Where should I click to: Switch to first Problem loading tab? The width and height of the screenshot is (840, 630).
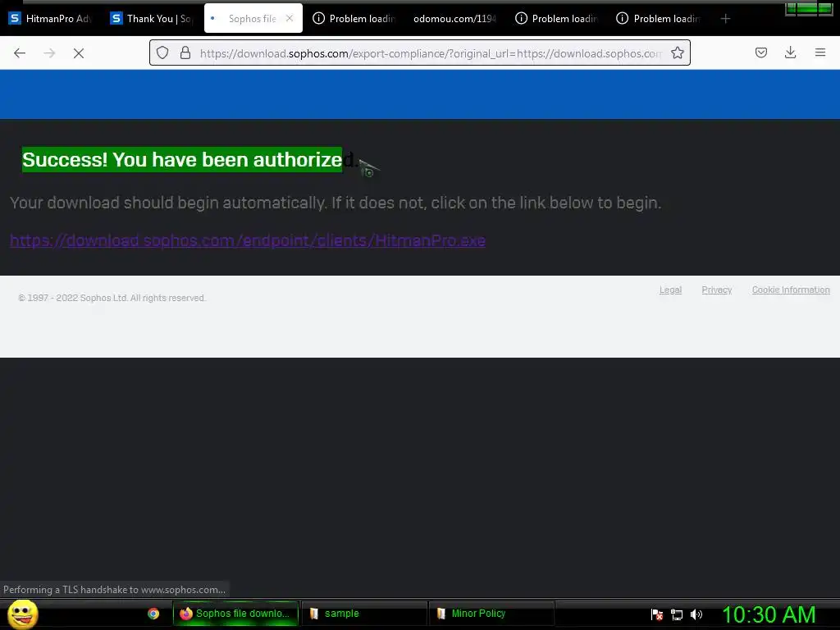[354, 19]
